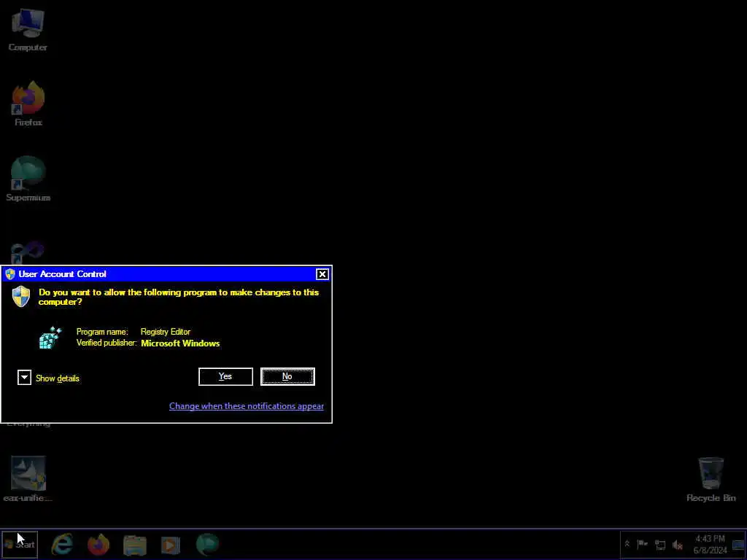Select the partially hidden infinity-logo desktop shortcut
The image size is (747, 560).
[28, 252]
